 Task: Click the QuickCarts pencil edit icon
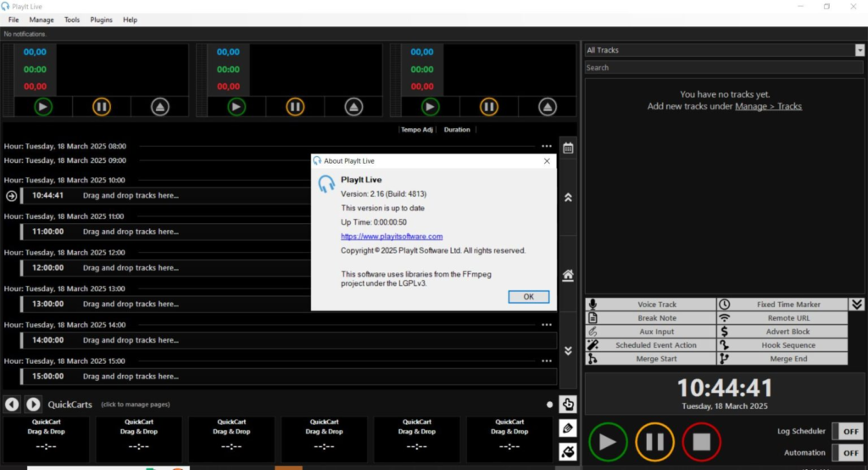[568, 428]
